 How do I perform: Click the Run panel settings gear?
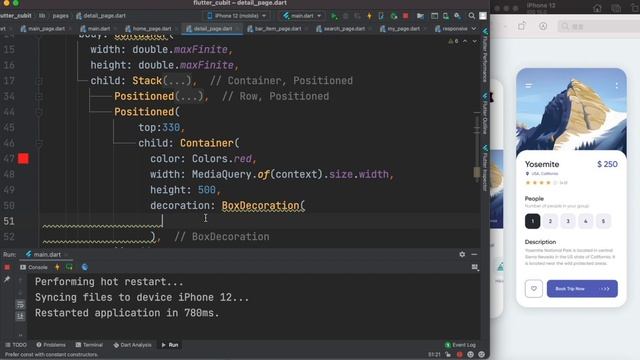tap(462, 254)
